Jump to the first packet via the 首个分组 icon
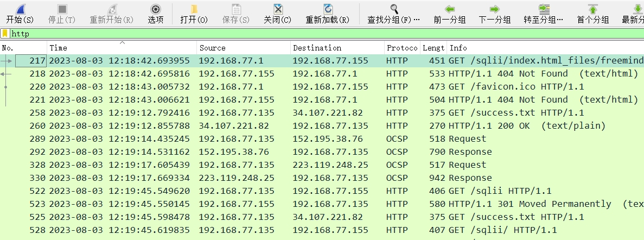 coord(593,9)
